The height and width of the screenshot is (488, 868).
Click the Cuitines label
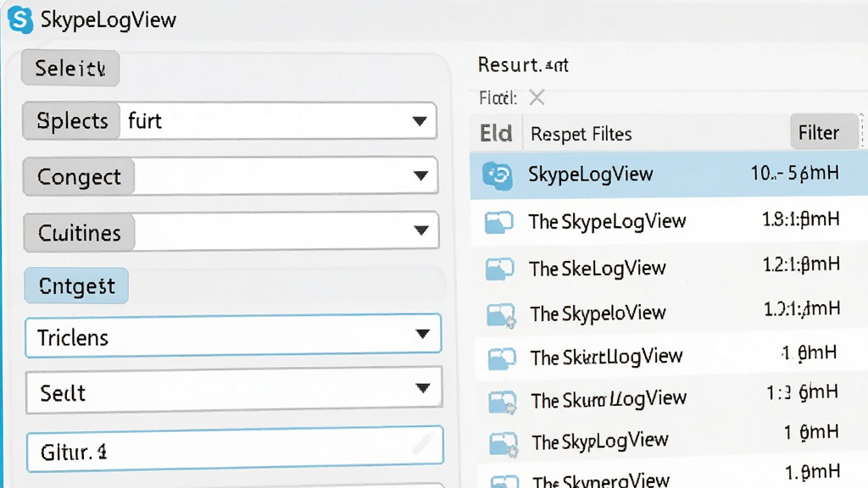79,233
